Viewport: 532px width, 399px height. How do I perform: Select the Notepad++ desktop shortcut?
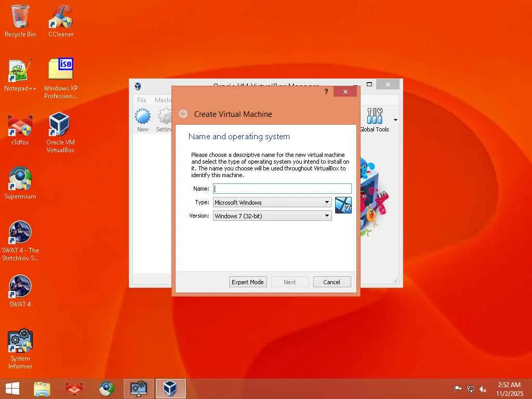click(x=20, y=75)
